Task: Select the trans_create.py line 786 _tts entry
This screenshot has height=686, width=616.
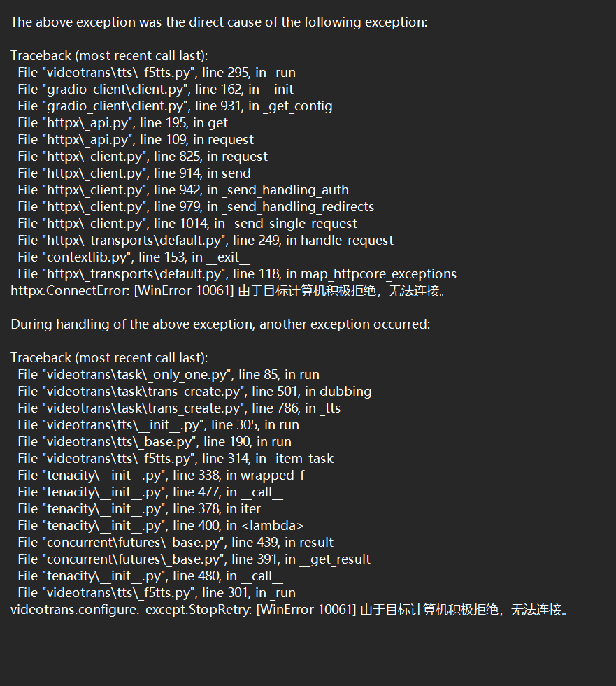Action: click(179, 408)
